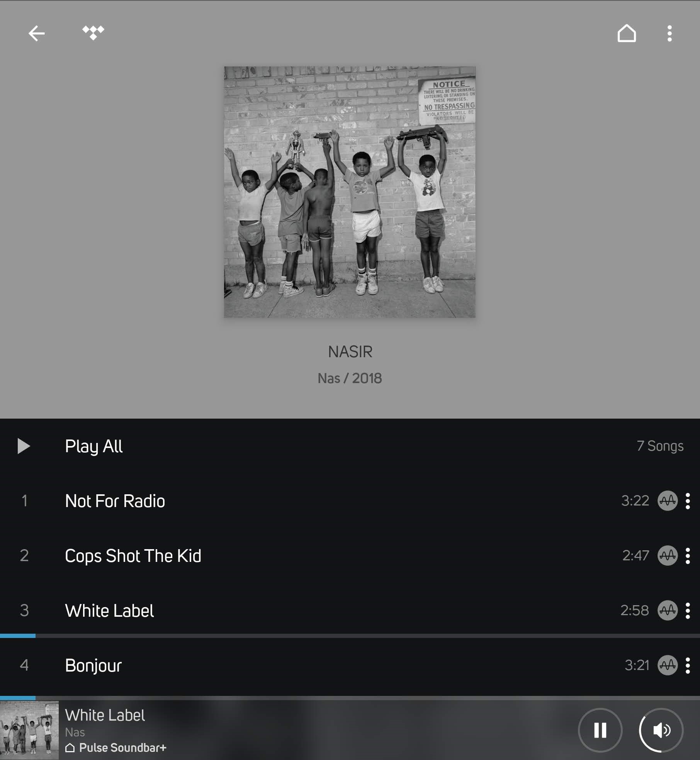
Task: Click MQA badge on Cops Shot The Kid
Action: point(668,556)
